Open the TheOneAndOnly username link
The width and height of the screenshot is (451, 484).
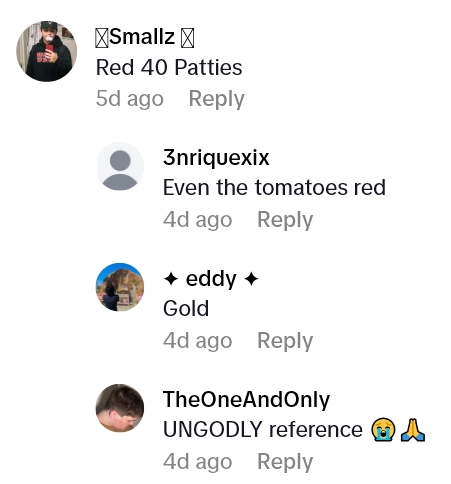tap(246, 399)
